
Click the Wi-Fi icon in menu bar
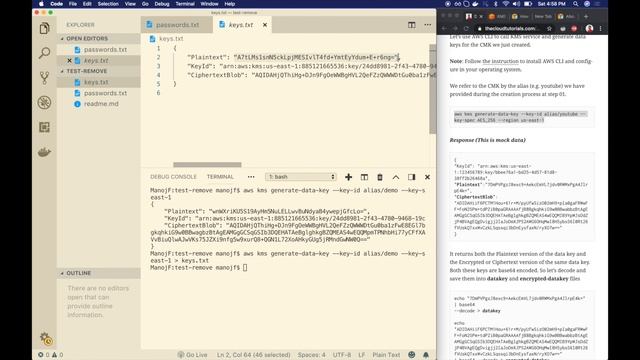coord(506,4)
